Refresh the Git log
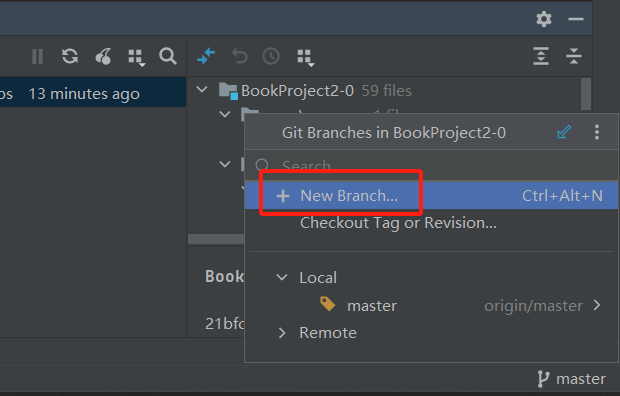Image resolution: width=620 pixels, height=396 pixels. 70,56
